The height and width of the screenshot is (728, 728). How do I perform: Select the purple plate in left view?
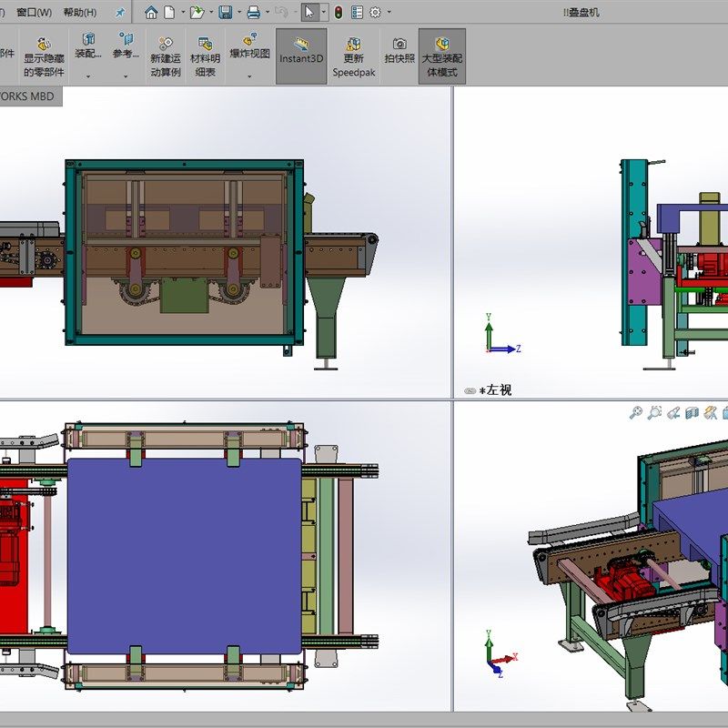[644, 274]
